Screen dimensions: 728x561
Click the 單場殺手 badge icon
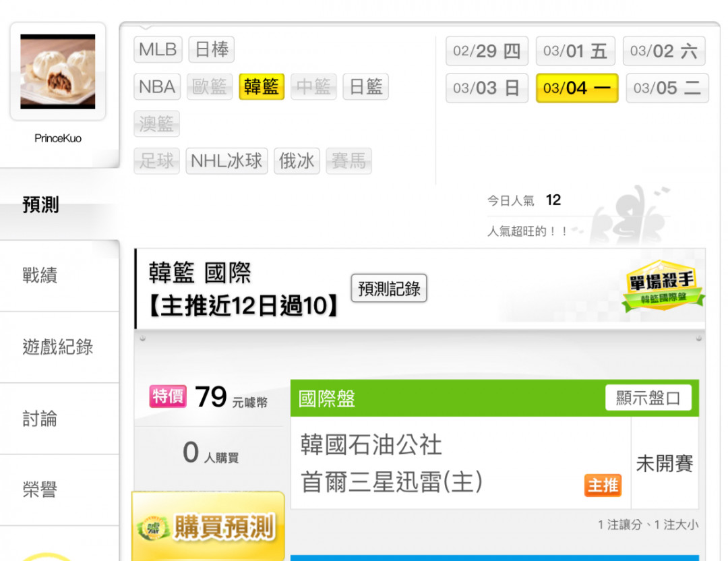(663, 286)
